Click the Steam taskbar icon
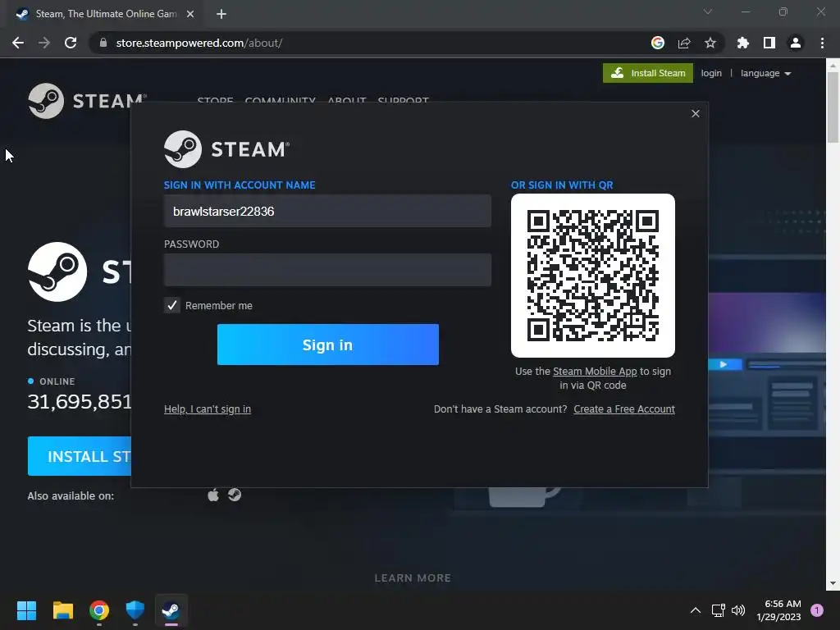Image resolution: width=840 pixels, height=630 pixels. point(171,610)
